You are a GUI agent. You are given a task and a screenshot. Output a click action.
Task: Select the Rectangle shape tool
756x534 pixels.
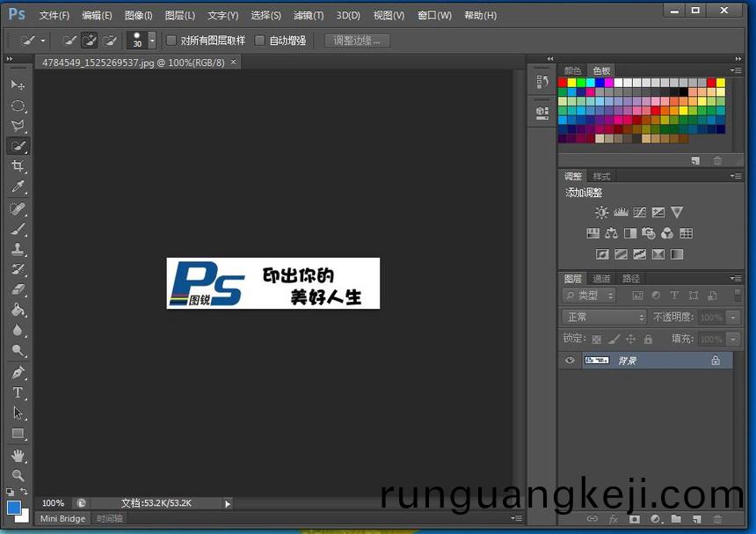pyautogui.click(x=18, y=433)
